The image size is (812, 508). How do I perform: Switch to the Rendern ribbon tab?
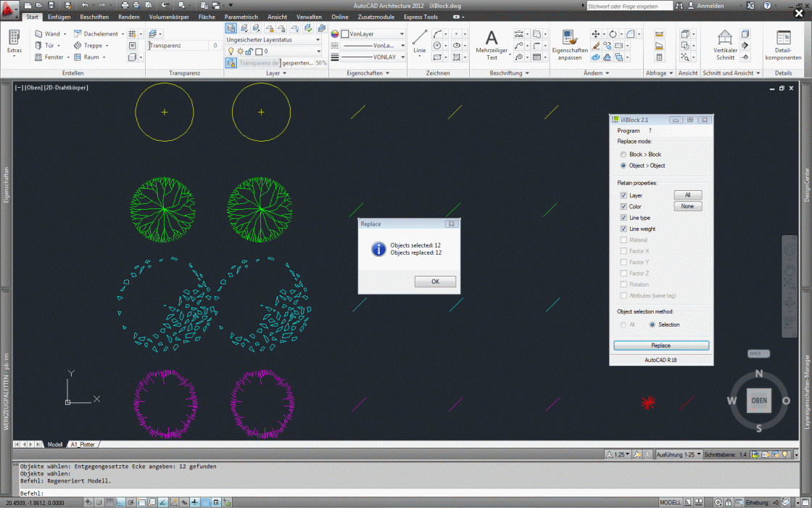(129, 17)
